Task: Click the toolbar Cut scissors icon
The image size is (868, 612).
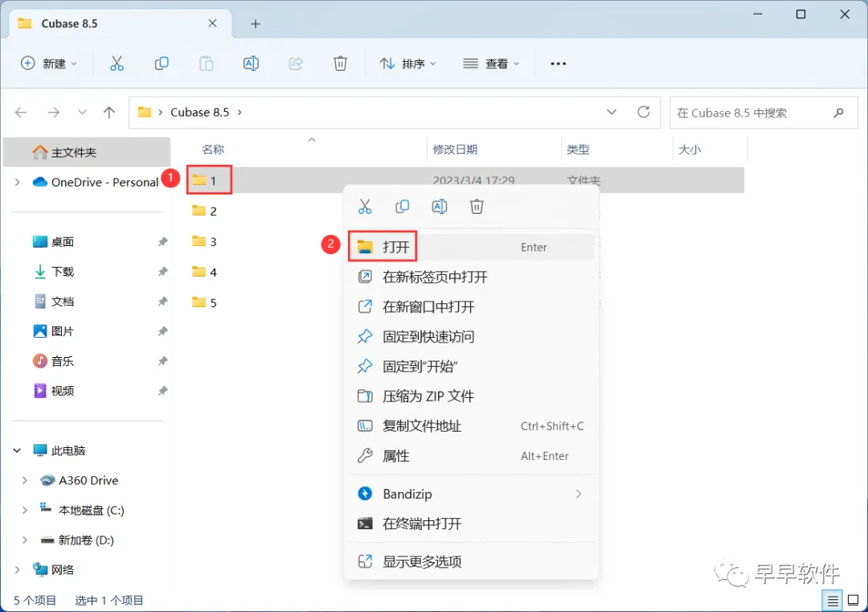Action: 117,64
